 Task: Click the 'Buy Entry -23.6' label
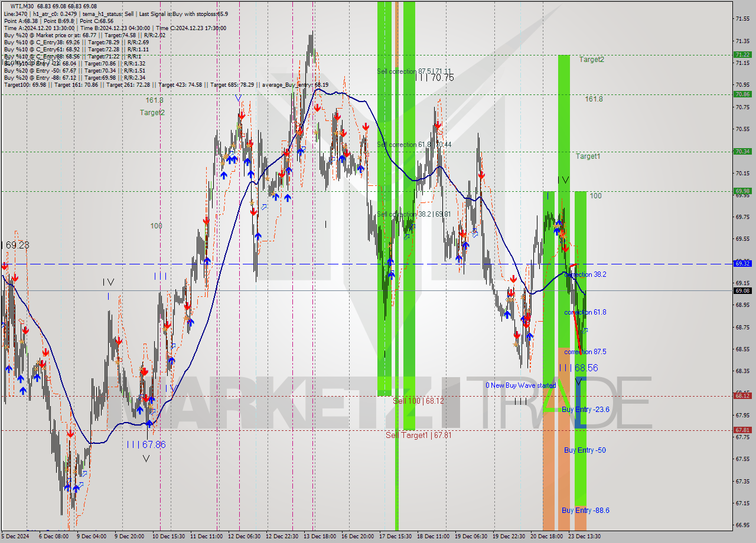(585, 409)
